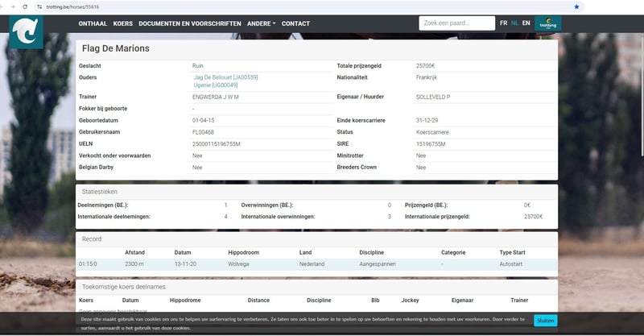Open the CONTACT page
Viewport: 644px width, 336px height.
tap(295, 23)
